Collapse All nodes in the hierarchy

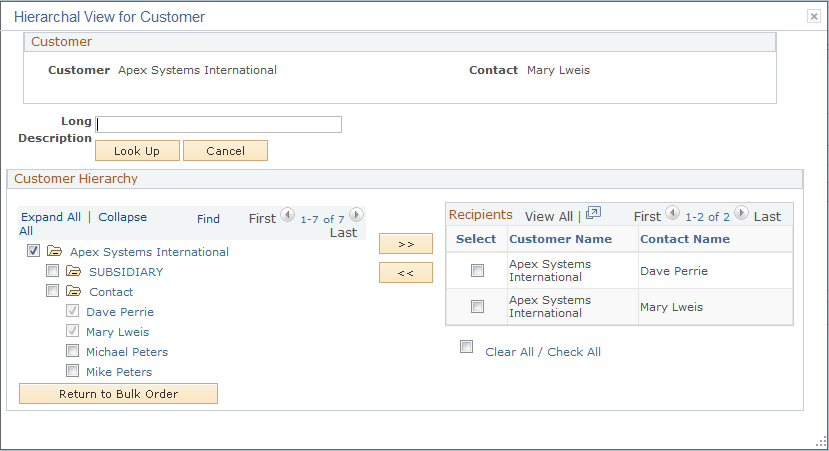(122, 217)
